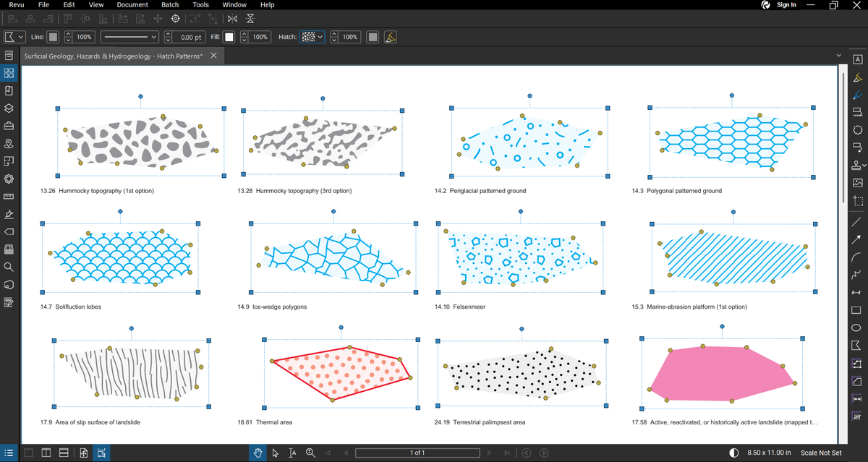Image resolution: width=868 pixels, height=462 pixels.
Task: Toggle split view side by side
Action: [x=46, y=453]
